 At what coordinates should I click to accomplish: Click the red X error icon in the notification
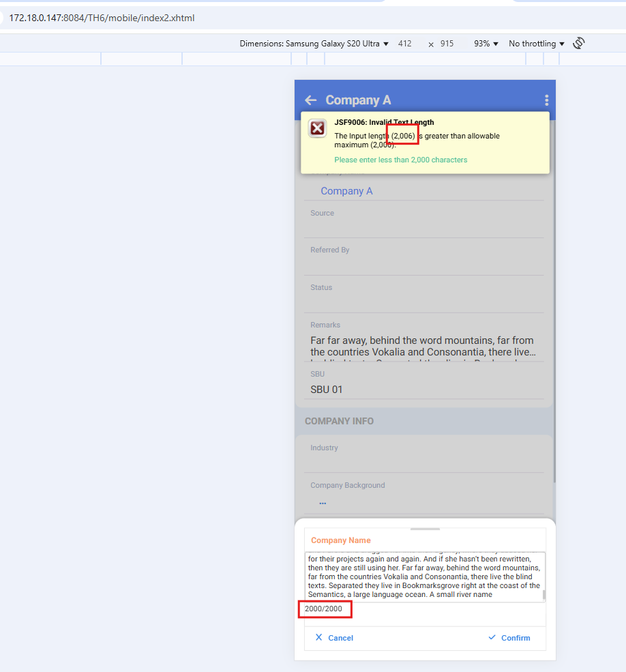[318, 128]
